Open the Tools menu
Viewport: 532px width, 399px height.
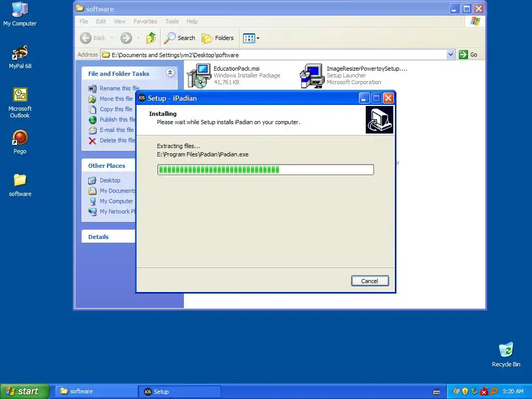[171, 21]
